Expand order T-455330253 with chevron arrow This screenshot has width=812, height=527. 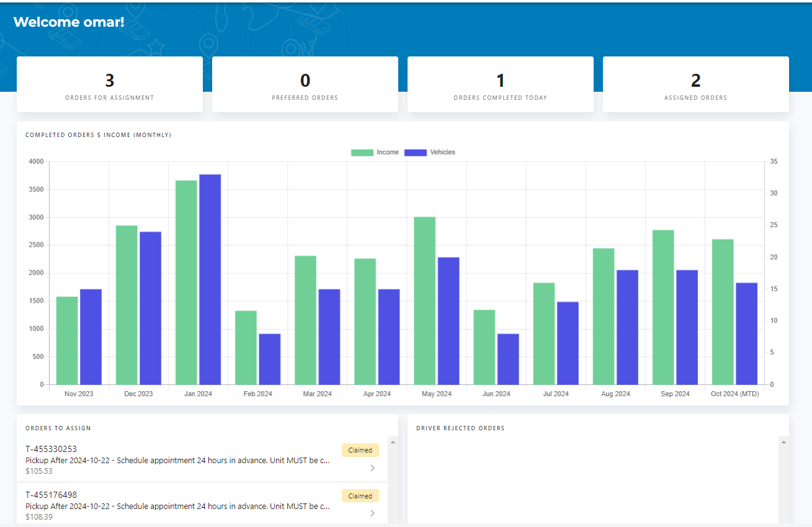pos(372,468)
